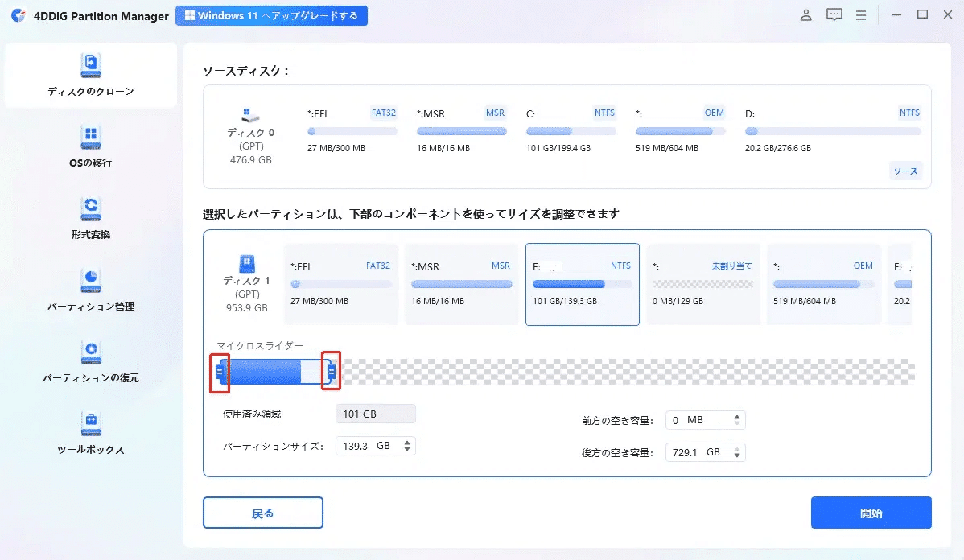Click the checkered unallocated area of slider
The width and height of the screenshot is (964, 560).
point(626,372)
